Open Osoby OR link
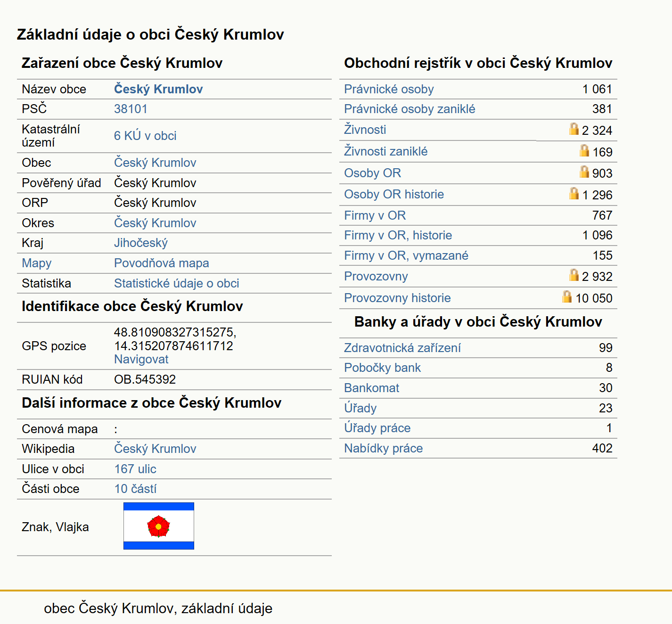Viewport: 672px width, 624px height. 373,173
